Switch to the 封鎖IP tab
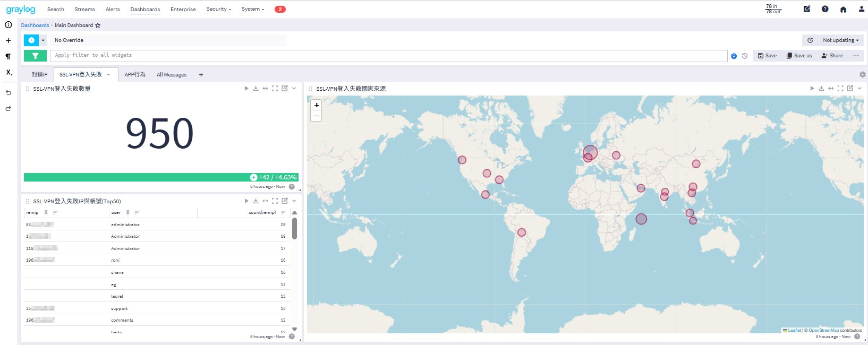Viewport: 868px width, 345px height. (39, 75)
